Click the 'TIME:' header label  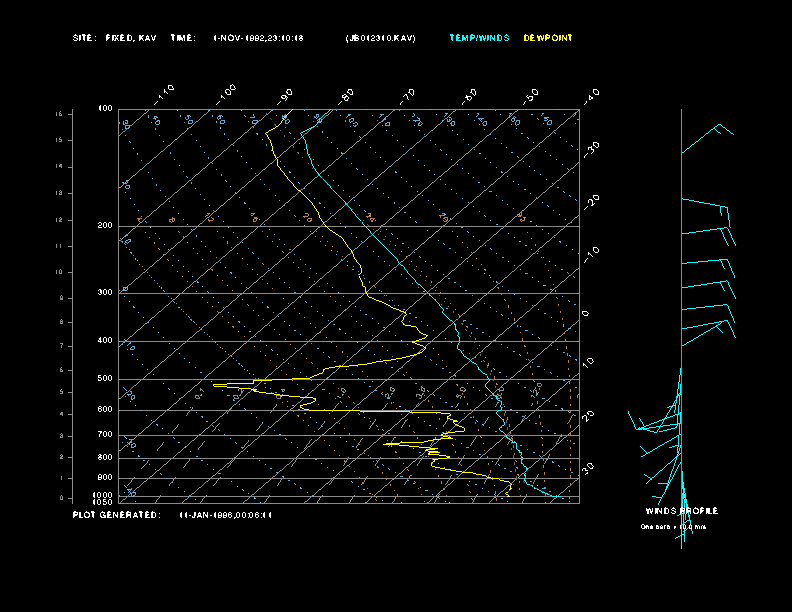183,38
